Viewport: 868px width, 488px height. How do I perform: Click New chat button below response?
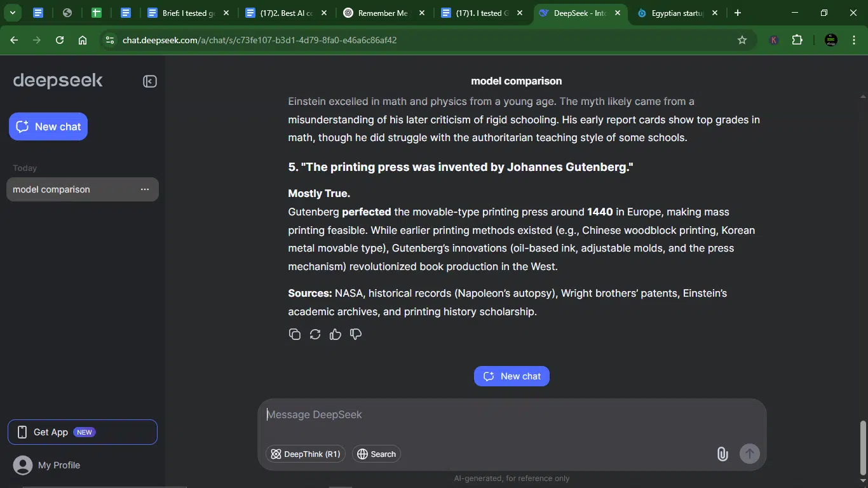(x=512, y=376)
